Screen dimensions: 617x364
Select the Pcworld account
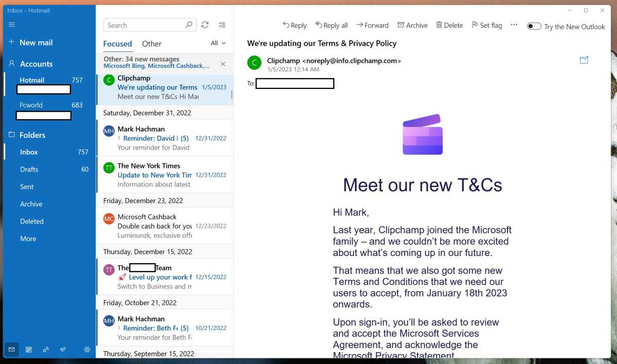pyautogui.click(x=49, y=110)
